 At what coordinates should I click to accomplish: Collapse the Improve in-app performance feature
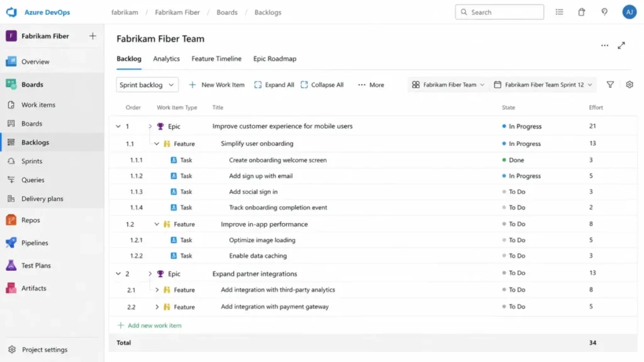(x=157, y=224)
